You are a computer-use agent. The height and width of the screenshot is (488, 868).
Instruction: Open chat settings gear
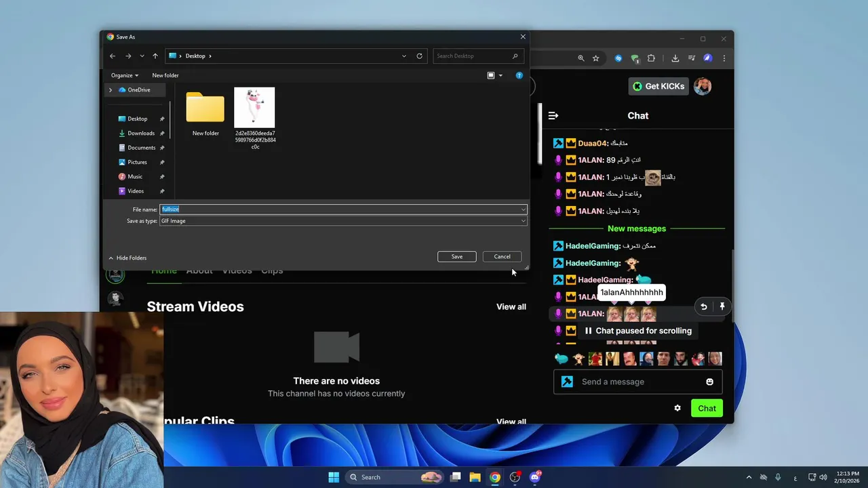(677, 408)
